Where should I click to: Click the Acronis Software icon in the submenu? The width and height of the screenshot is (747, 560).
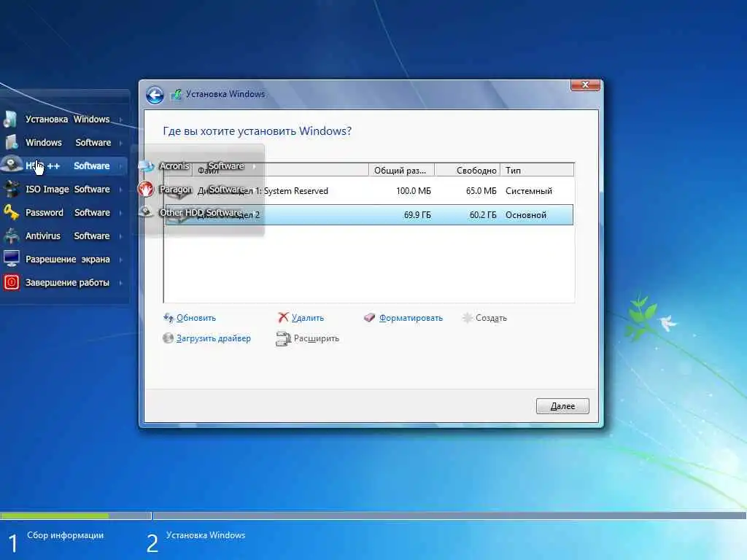tap(146, 166)
